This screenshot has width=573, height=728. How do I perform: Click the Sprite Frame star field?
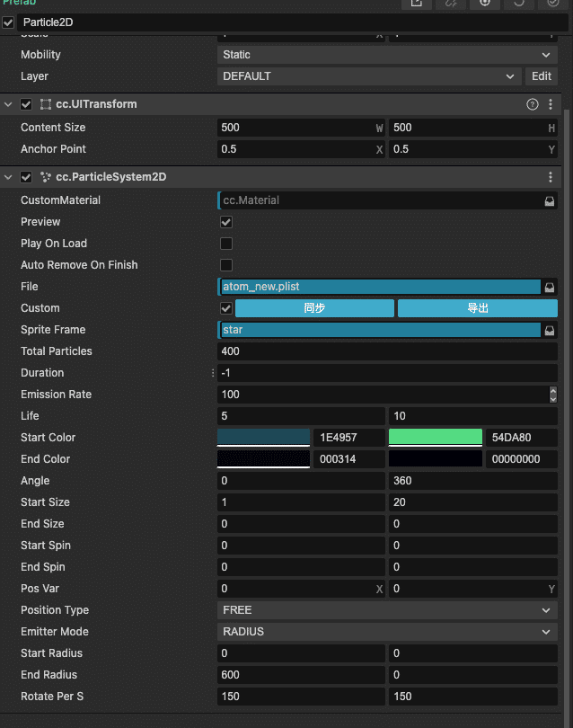point(381,330)
